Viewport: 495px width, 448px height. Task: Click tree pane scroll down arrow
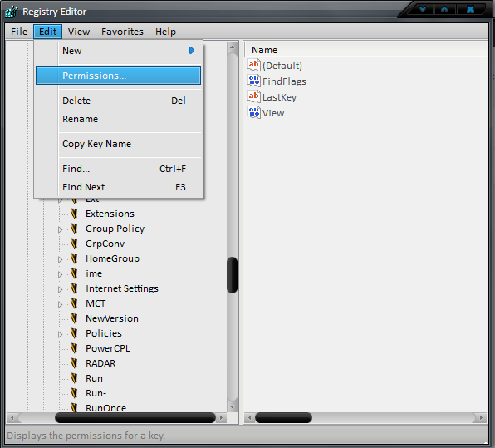point(232,406)
